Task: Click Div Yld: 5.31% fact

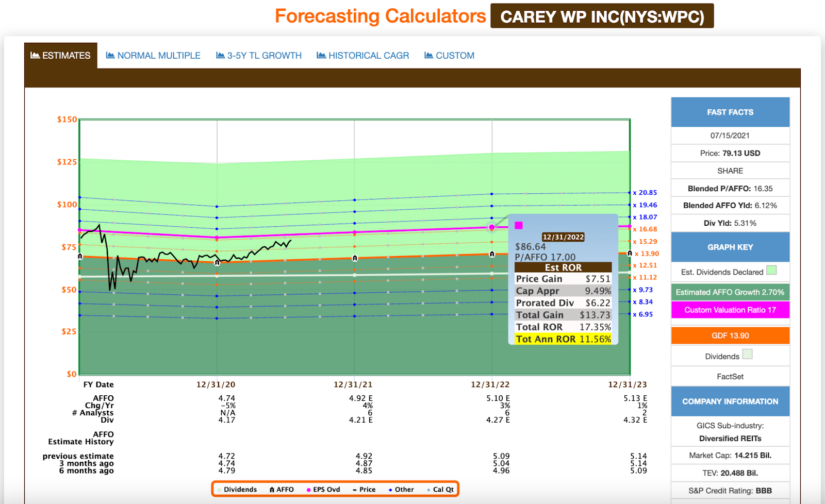Action: coord(730,223)
